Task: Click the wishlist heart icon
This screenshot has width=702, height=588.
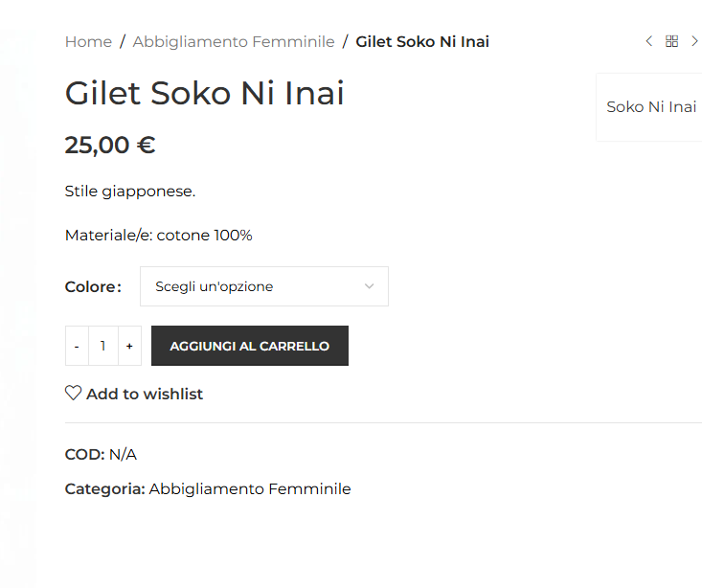Action: point(73,394)
